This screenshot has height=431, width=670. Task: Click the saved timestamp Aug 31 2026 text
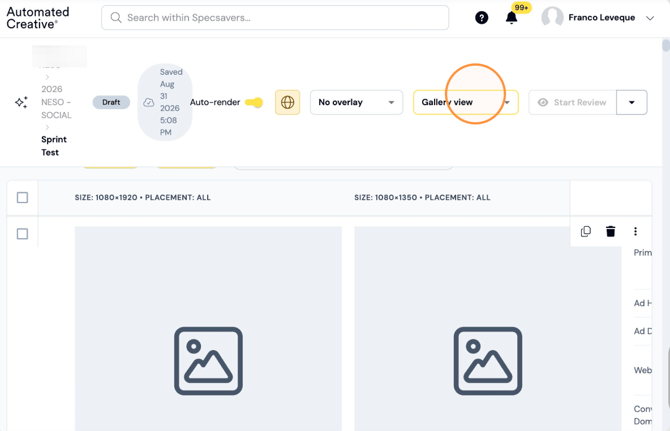pos(170,102)
